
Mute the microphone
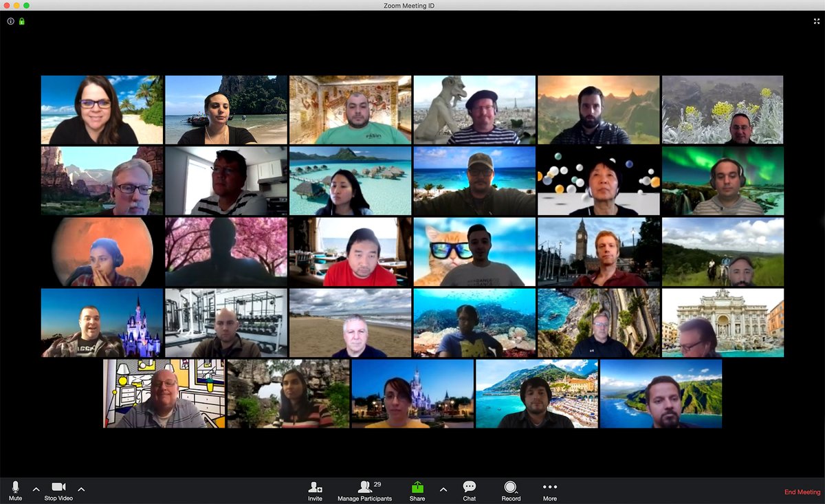[15, 490]
